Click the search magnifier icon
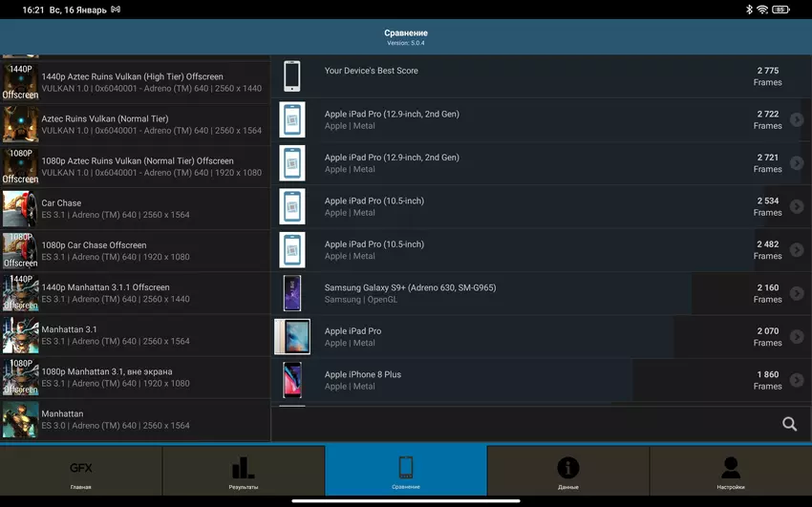This screenshot has width=812, height=507. pyautogui.click(x=789, y=424)
